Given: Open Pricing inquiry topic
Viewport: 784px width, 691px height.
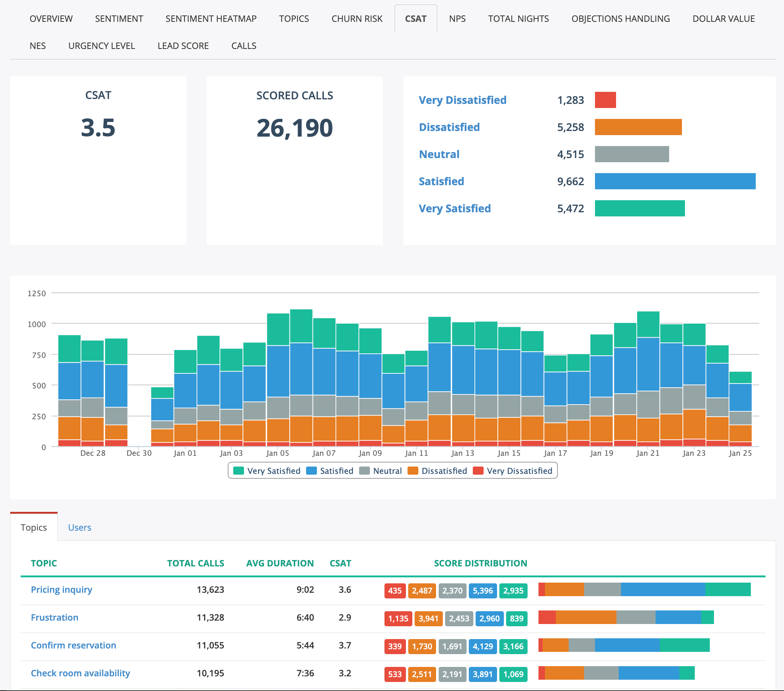Looking at the screenshot, I should 61,590.
